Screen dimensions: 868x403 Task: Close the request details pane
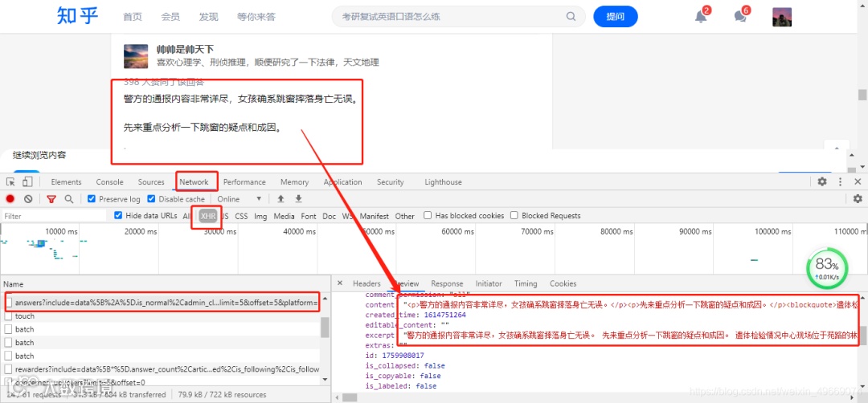coord(340,283)
